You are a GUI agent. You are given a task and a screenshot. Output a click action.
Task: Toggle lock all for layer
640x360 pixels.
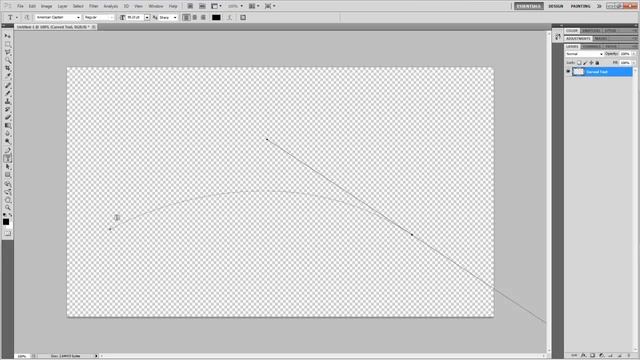pos(597,63)
